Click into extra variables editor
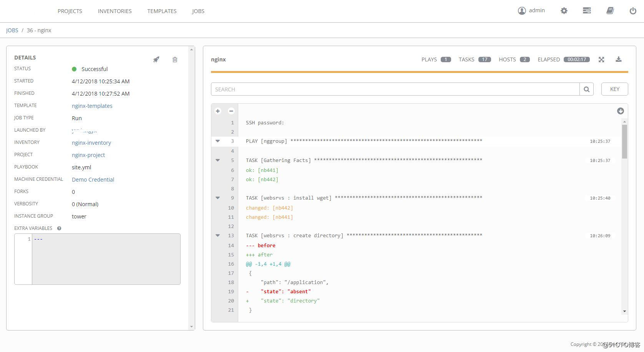This screenshot has width=644, height=352. coord(106,259)
